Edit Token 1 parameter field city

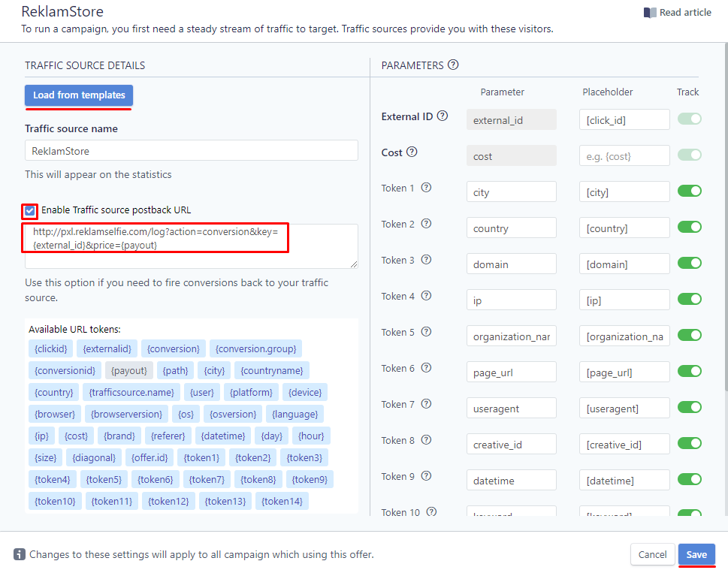[x=511, y=191]
